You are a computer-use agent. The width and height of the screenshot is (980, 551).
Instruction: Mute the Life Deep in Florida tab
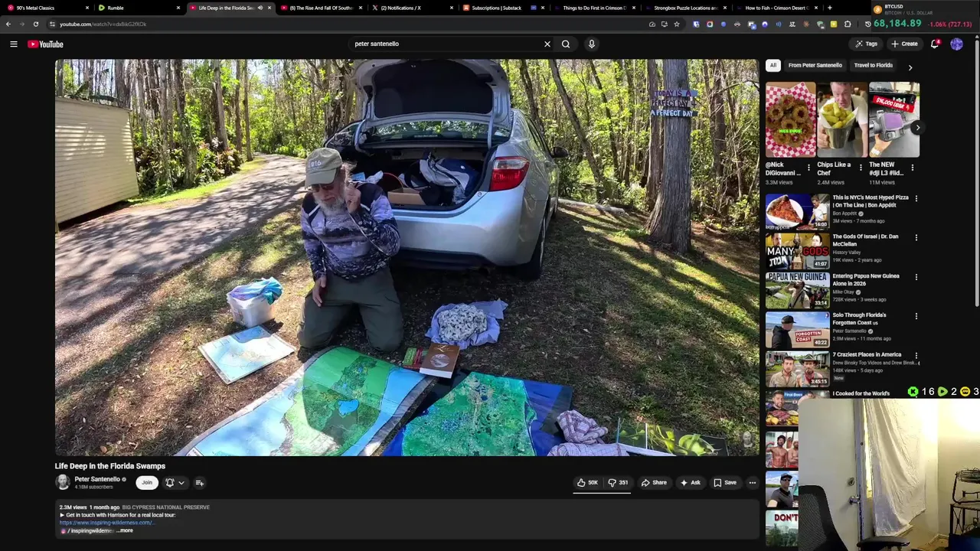click(260, 8)
